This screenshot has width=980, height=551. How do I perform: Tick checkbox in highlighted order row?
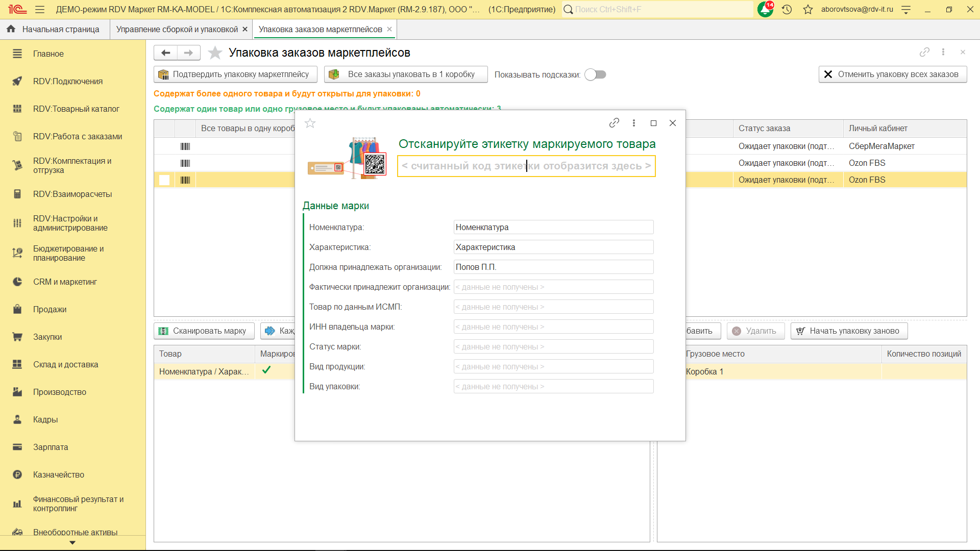pyautogui.click(x=164, y=180)
